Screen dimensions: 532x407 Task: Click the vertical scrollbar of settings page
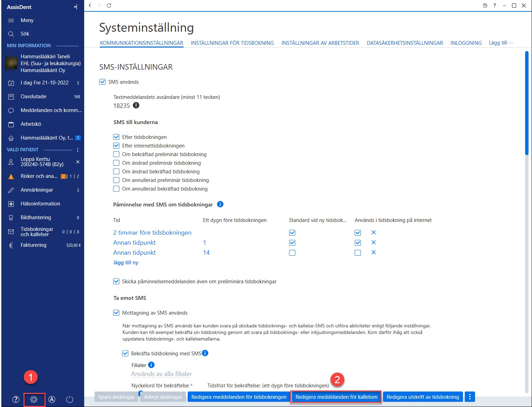526,103
